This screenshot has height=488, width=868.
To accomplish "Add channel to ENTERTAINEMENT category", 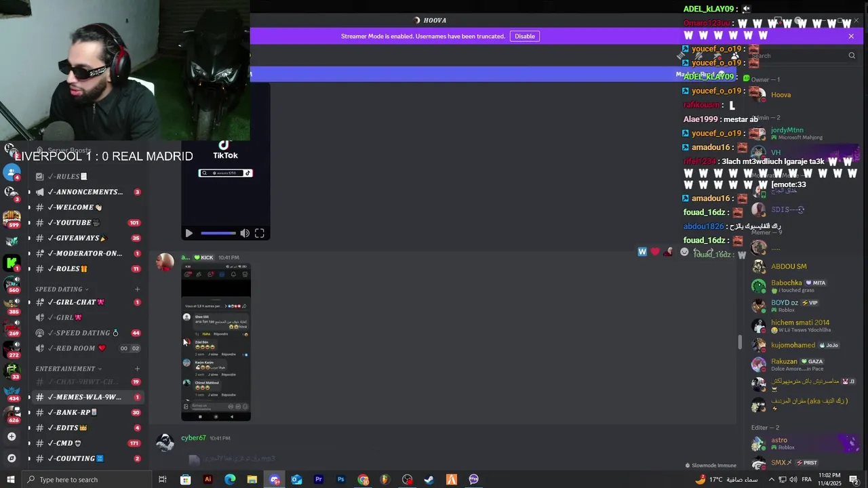I will [137, 369].
